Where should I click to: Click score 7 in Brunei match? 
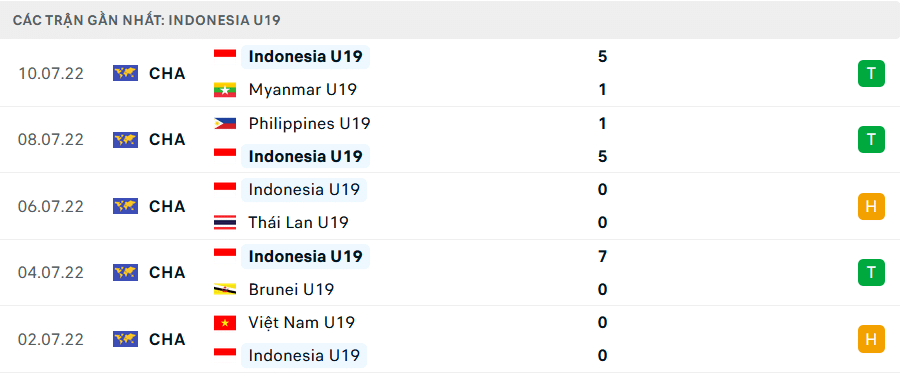coord(602,257)
